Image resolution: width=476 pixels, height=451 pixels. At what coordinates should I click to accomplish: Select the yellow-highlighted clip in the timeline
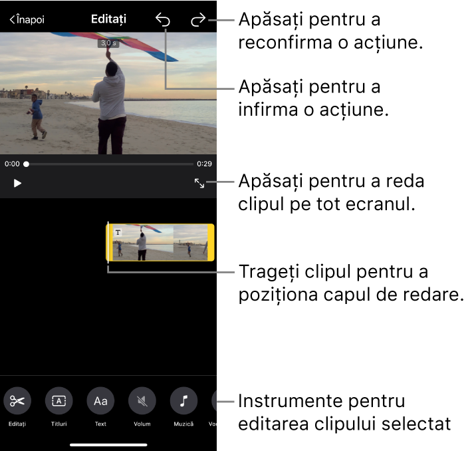pyautogui.click(x=160, y=242)
